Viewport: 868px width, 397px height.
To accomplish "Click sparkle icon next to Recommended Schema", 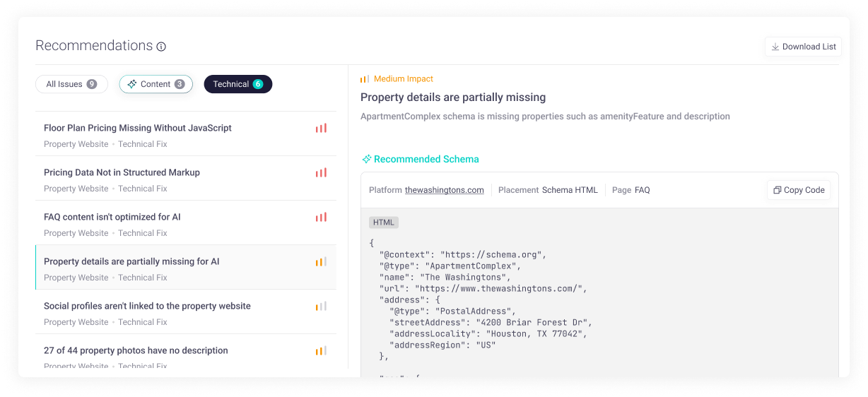I will (366, 160).
